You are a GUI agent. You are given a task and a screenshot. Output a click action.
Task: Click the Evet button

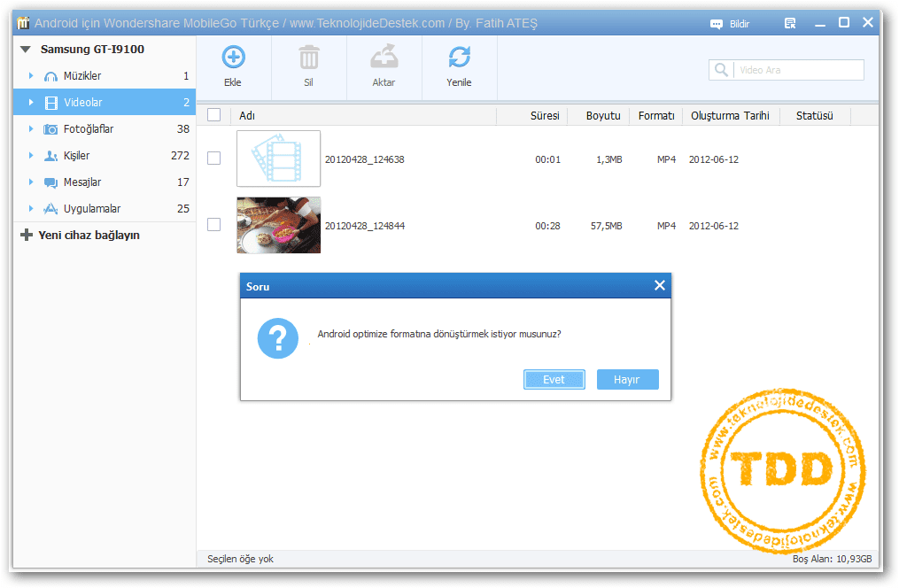554,379
